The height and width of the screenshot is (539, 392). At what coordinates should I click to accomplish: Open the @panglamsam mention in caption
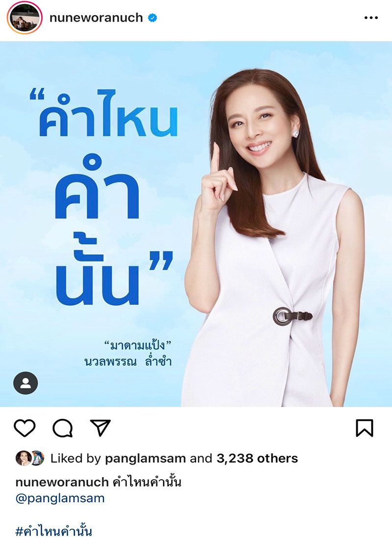pos(60,498)
